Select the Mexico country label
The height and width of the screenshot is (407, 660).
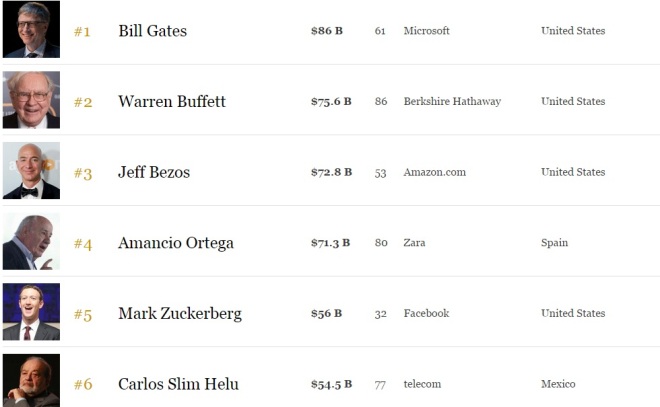558,384
